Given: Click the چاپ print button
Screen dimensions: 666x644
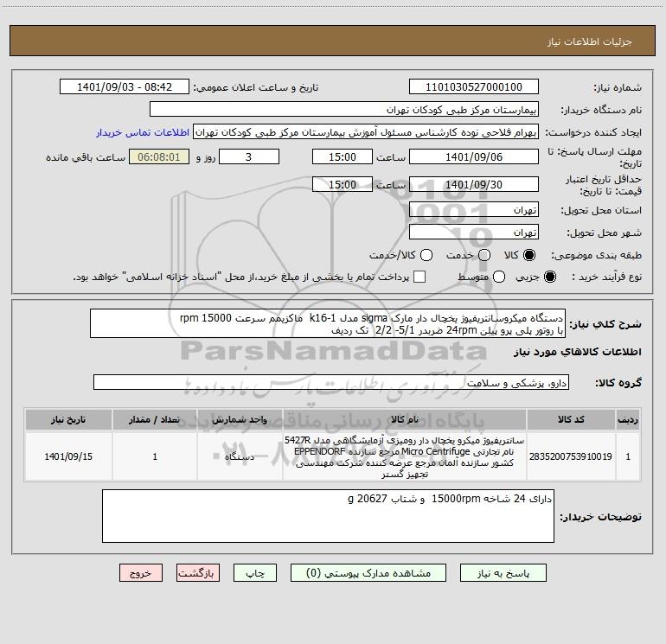Looking at the screenshot, I should (x=255, y=573).
